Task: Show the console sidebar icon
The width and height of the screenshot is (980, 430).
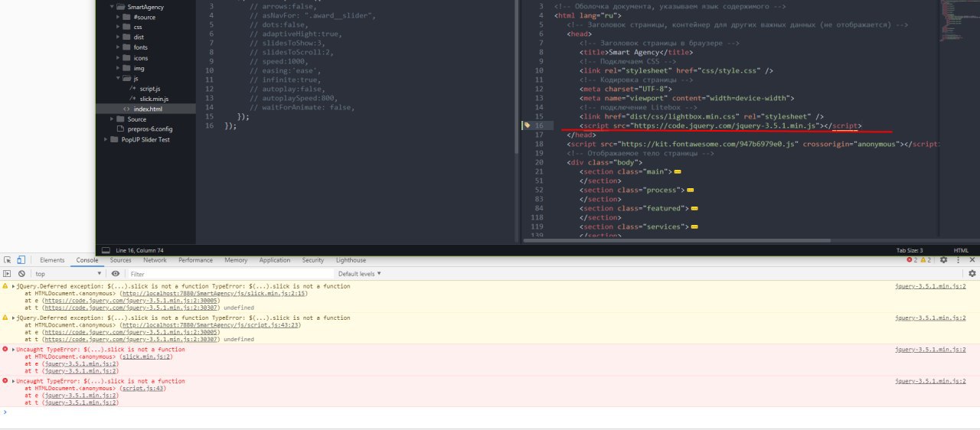Action: click(x=7, y=273)
